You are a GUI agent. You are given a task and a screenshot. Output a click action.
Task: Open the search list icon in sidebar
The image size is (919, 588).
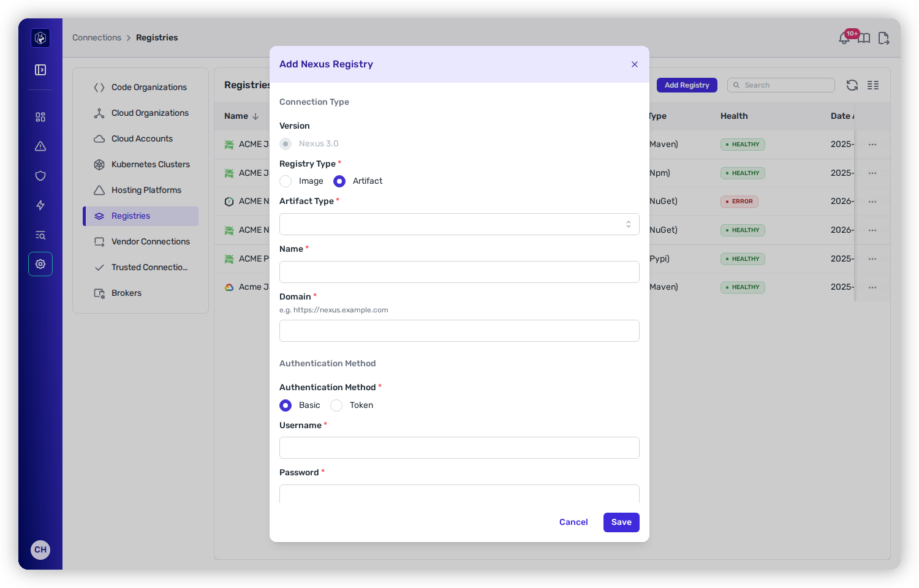click(x=40, y=235)
